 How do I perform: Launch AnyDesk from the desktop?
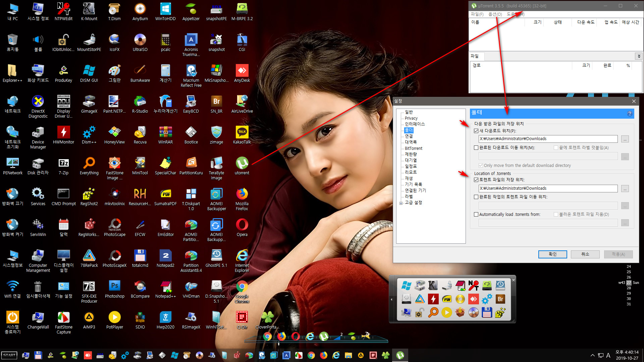coord(242,73)
